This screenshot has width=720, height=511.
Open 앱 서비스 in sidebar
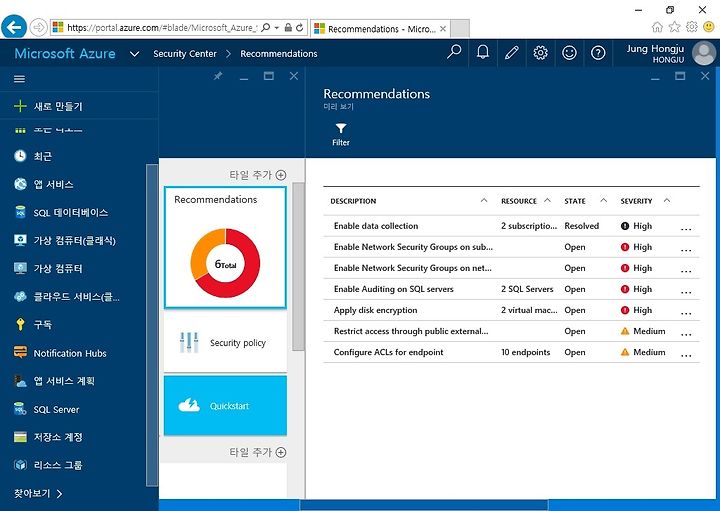click(44, 184)
